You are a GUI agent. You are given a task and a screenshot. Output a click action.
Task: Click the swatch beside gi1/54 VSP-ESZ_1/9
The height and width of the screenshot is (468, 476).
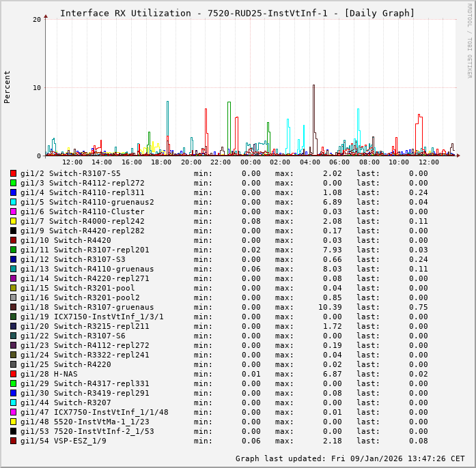point(13,441)
